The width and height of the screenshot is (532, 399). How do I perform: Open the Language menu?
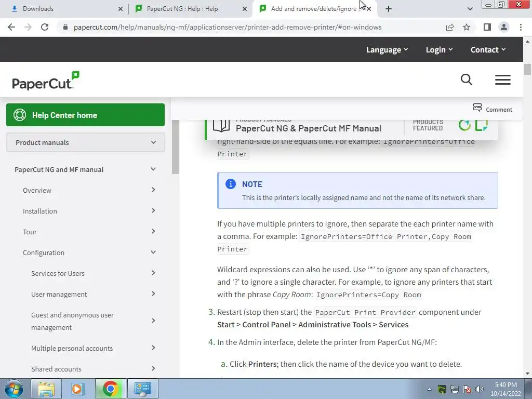coord(387,49)
